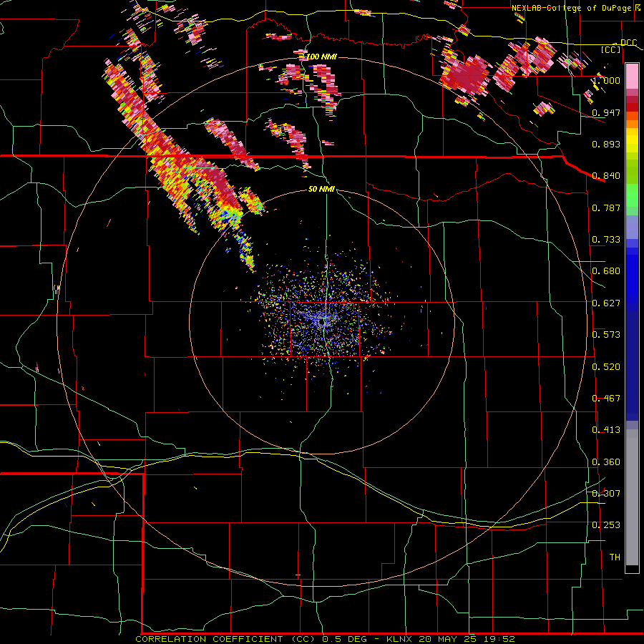
Task: Click the 0.787 color scale value
Action: (x=606, y=208)
